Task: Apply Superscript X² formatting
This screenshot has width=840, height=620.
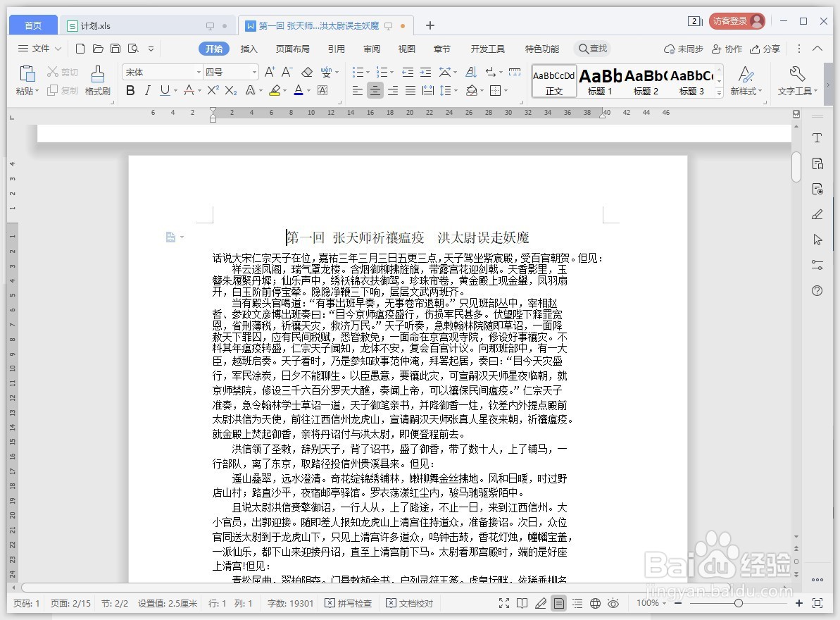Action: (213, 90)
